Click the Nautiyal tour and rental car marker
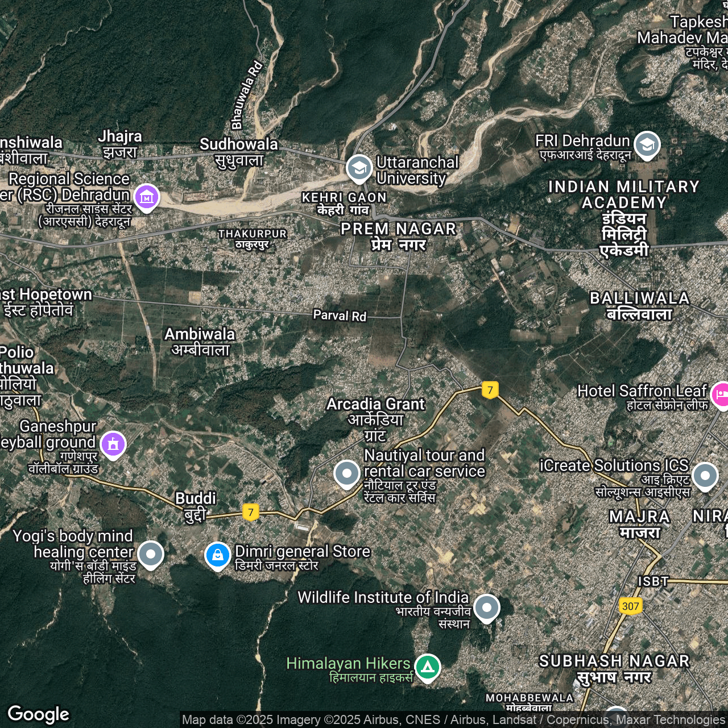Viewport: 728px width, 728px height. tap(346, 473)
